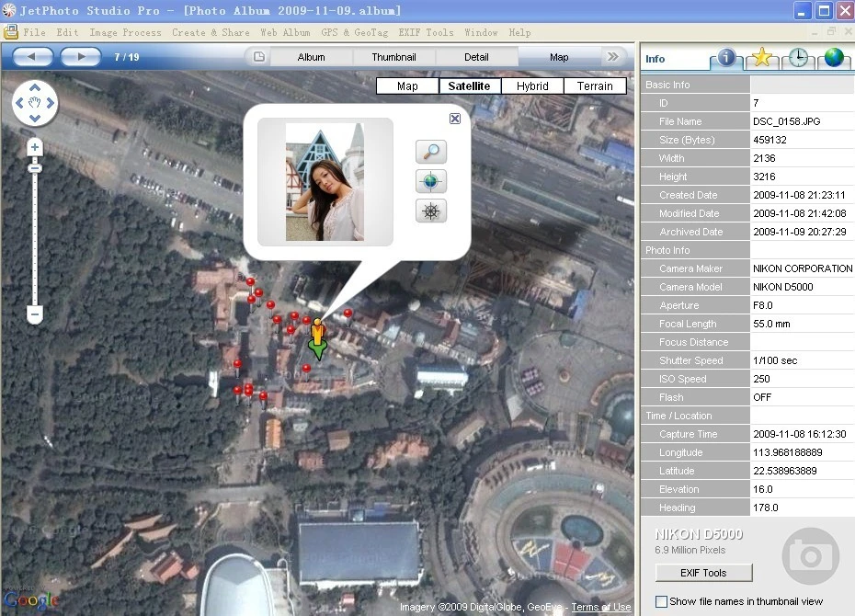Click the Capture Time value
This screenshot has height=616, width=855.
pyautogui.click(x=800, y=434)
